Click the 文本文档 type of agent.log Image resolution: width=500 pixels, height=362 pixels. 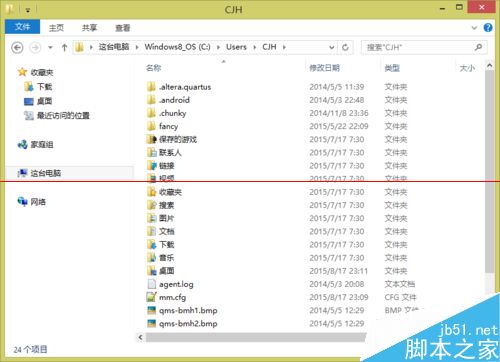coord(399,284)
